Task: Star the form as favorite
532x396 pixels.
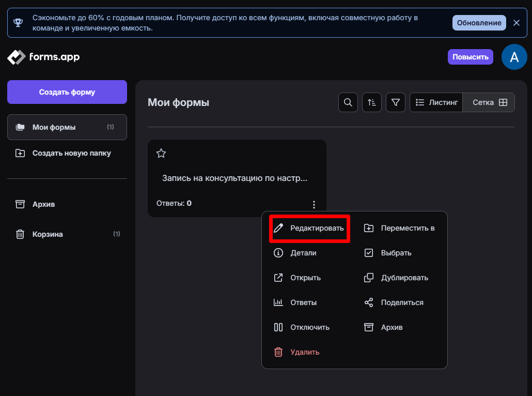Action: pyautogui.click(x=161, y=153)
